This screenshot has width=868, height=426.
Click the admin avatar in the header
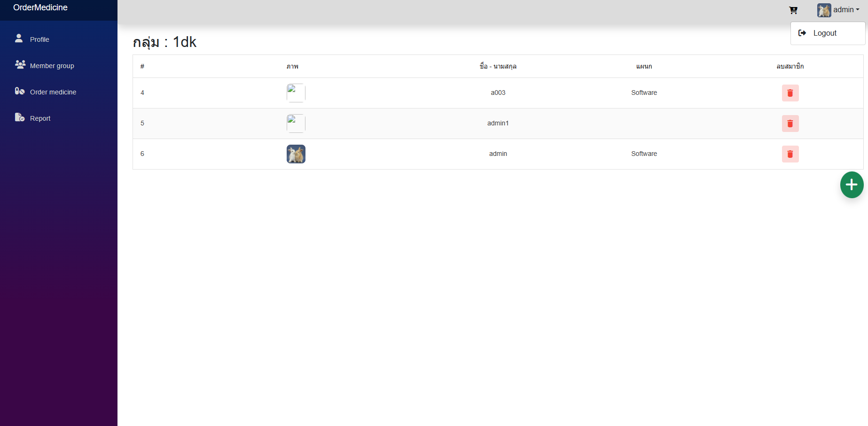[x=824, y=10]
